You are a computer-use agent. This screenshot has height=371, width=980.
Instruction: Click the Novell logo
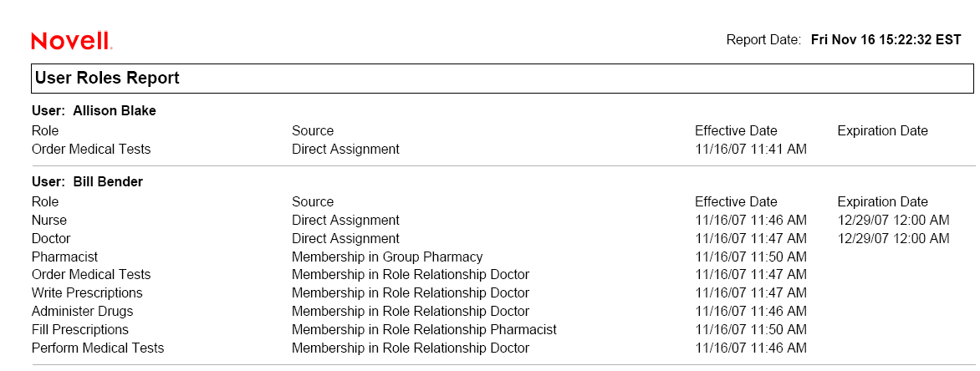71,41
